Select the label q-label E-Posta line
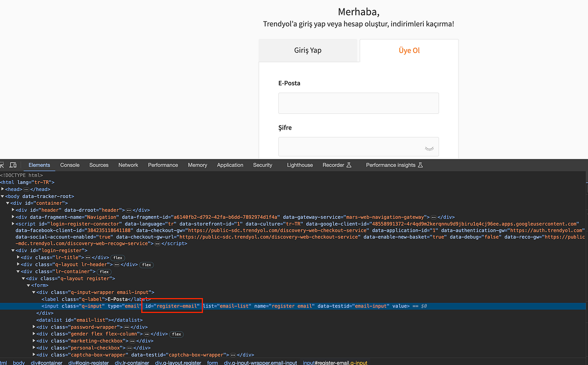Screen dimensions: 588x365 coord(96,299)
